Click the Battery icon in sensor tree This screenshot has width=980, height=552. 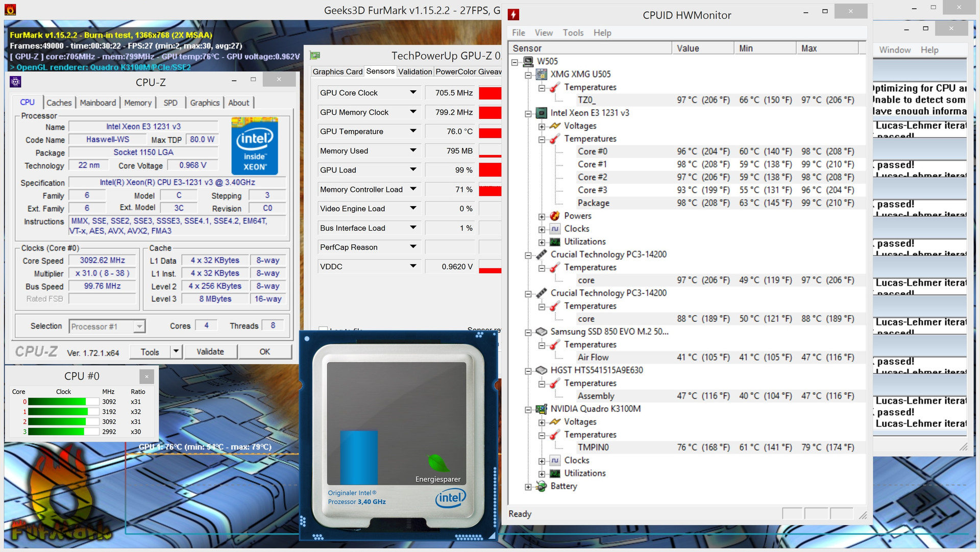(x=542, y=486)
